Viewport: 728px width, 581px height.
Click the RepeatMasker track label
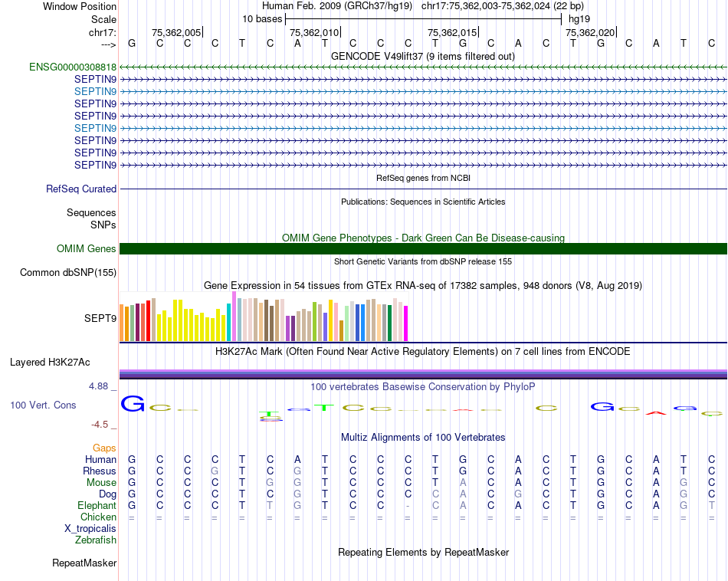tap(84, 563)
